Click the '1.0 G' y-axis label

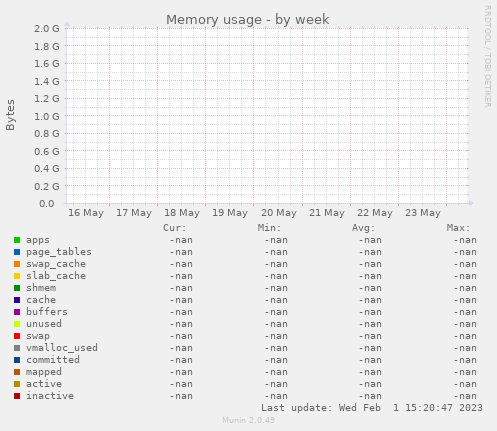[47, 117]
